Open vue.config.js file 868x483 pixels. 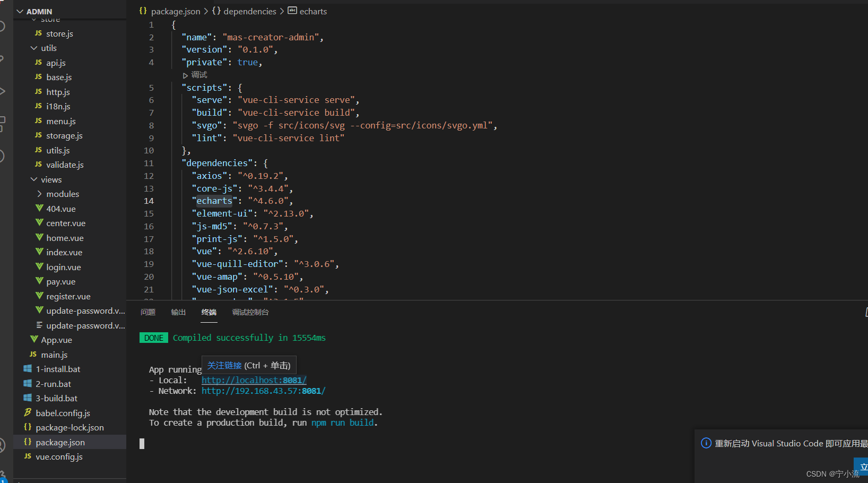pos(59,456)
